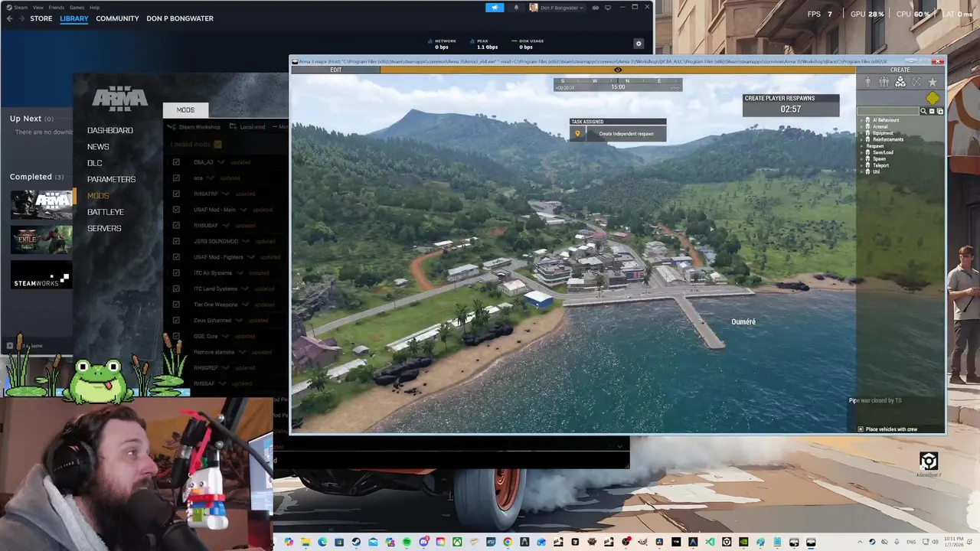Go to Steam COMMUNITY page
The width and height of the screenshot is (980, 551).
click(x=117, y=18)
